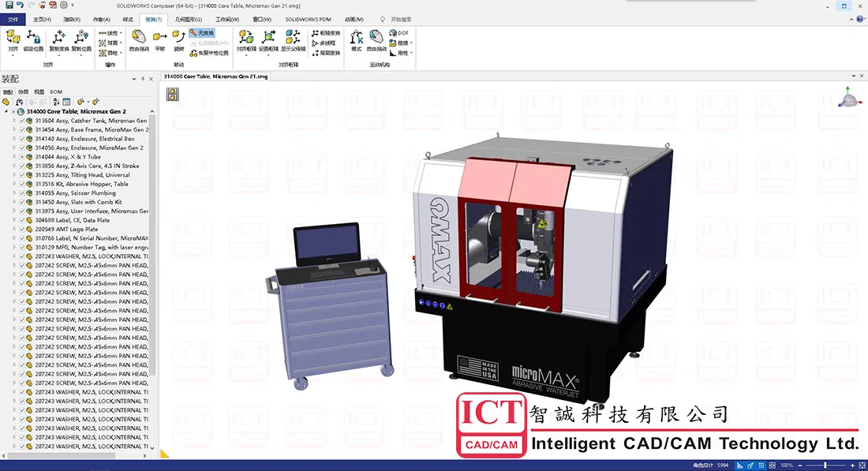Open SOLIDWORKS PDM ribbon tab
The height and width of the screenshot is (471, 868).
[309, 20]
